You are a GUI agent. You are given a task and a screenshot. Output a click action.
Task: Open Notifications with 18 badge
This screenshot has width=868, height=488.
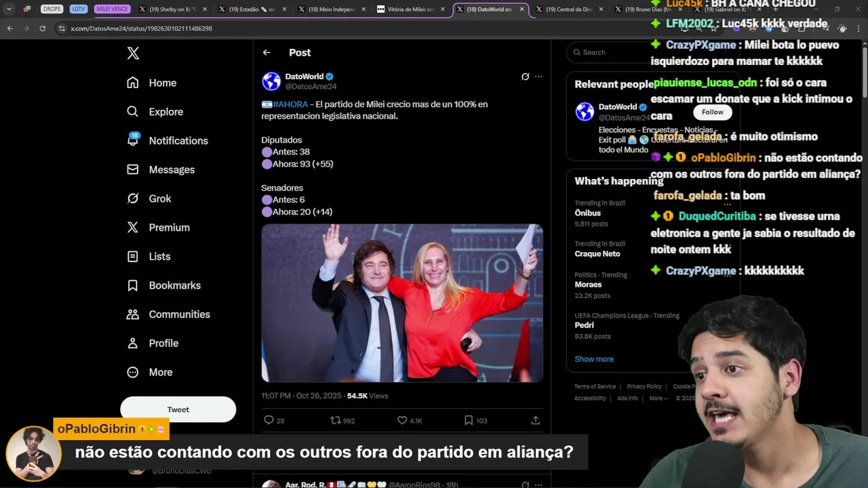pos(167,140)
